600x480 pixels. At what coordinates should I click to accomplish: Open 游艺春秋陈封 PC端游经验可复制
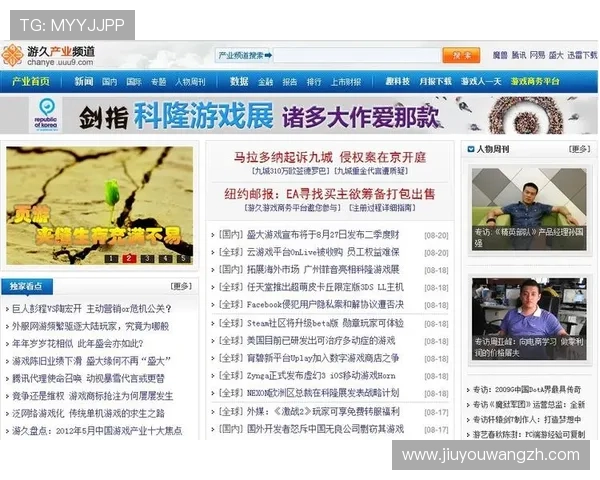pyautogui.click(x=529, y=434)
